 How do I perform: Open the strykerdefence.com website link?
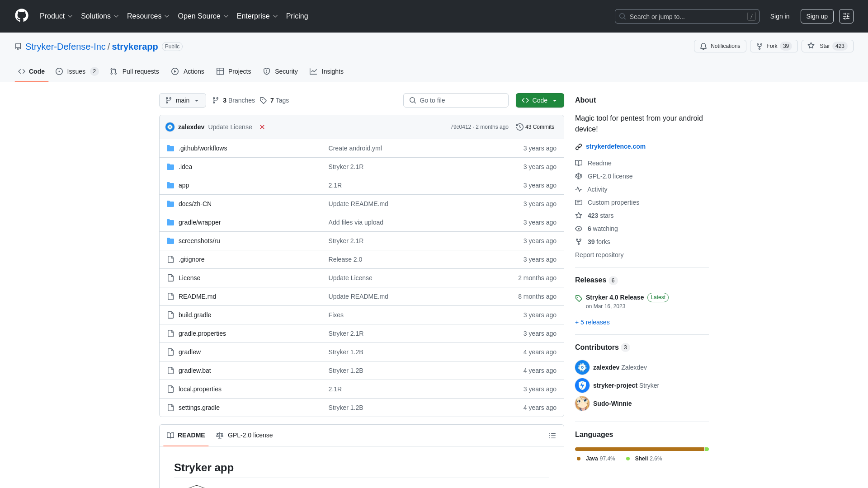click(616, 146)
